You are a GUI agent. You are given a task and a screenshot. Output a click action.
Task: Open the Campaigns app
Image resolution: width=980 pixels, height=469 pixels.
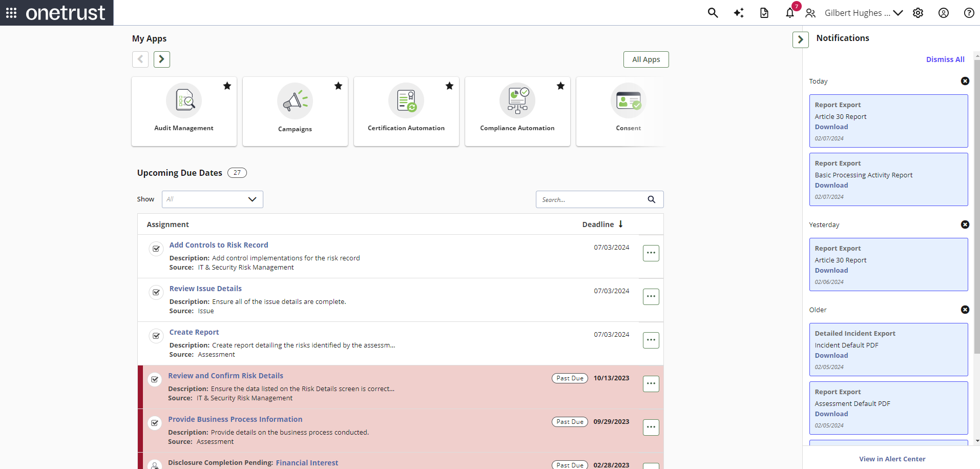[x=295, y=111]
